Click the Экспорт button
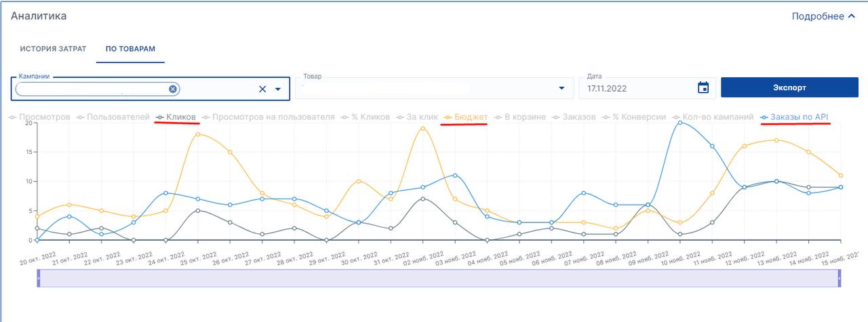This screenshot has height=322, width=868. 789,87
